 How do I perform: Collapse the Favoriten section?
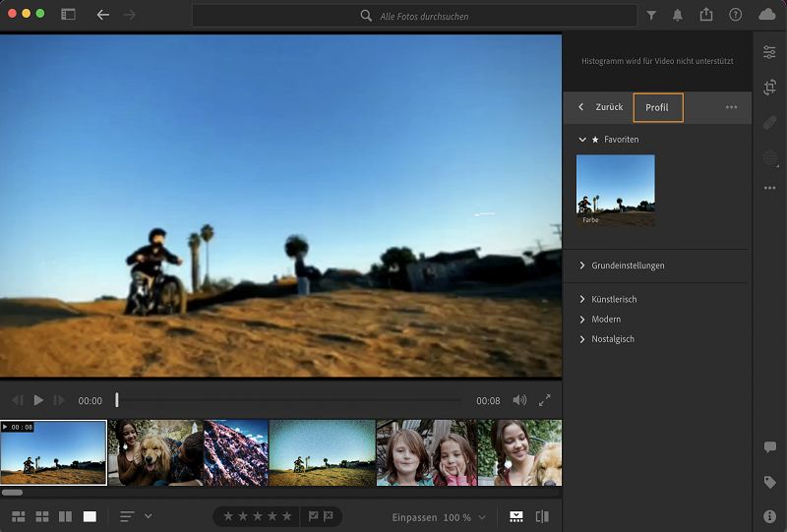click(x=582, y=140)
